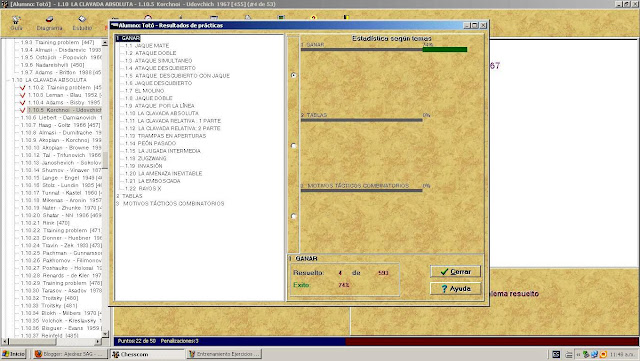Click the GANAR progress bar

384,50
